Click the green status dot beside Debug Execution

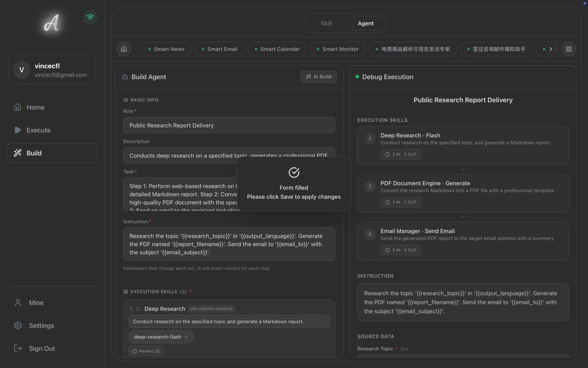click(x=357, y=77)
